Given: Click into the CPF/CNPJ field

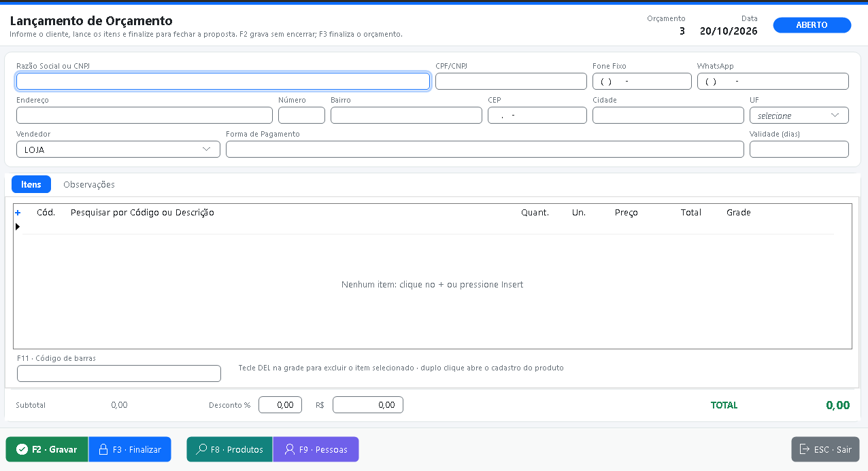Looking at the screenshot, I should [511, 82].
